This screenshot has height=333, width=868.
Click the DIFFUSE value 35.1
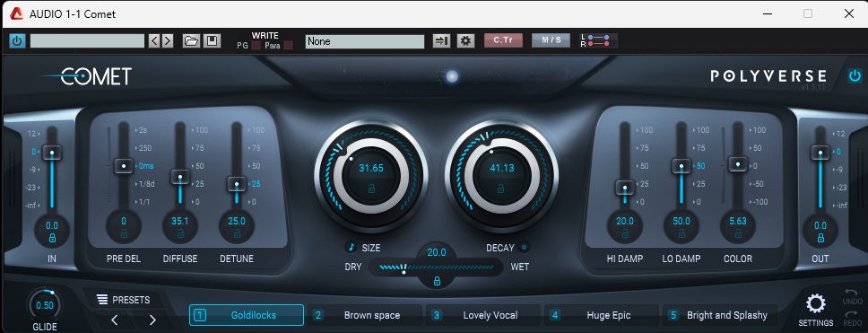click(x=180, y=221)
